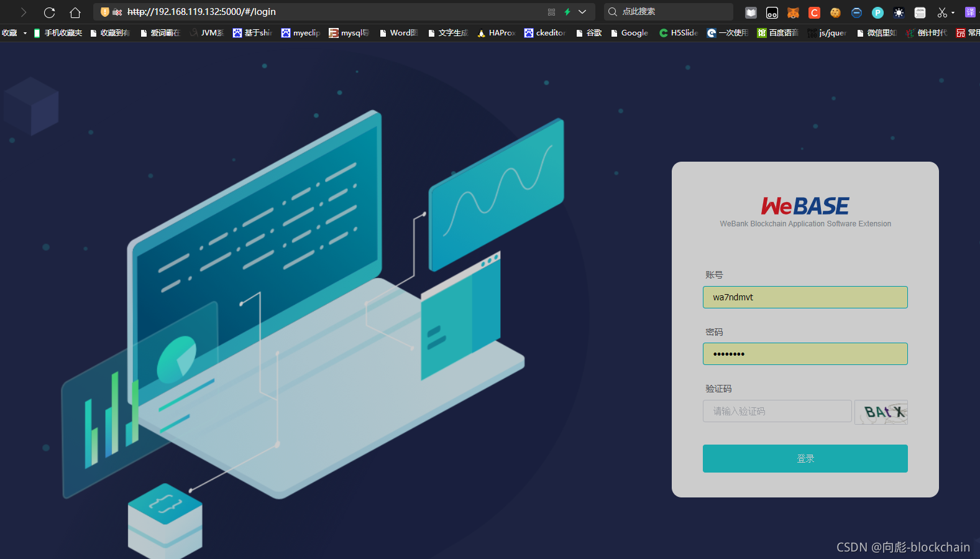This screenshot has height=559, width=980.
Task: Click the 账号 account input field
Action: click(x=805, y=297)
